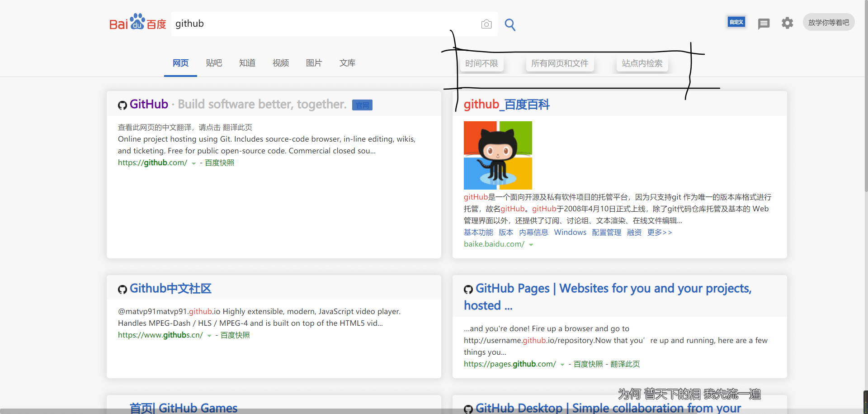
Task: Open the messages chat icon
Action: (x=764, y=24)
